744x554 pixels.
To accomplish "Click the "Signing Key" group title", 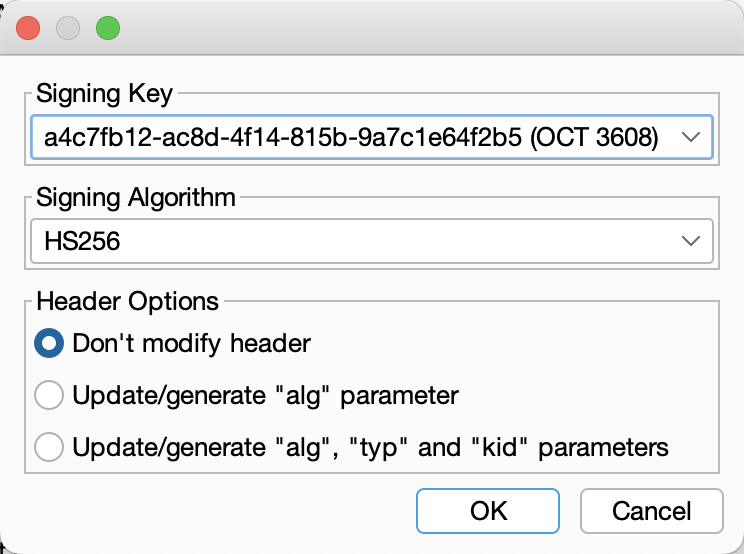I will coord(104,94).
